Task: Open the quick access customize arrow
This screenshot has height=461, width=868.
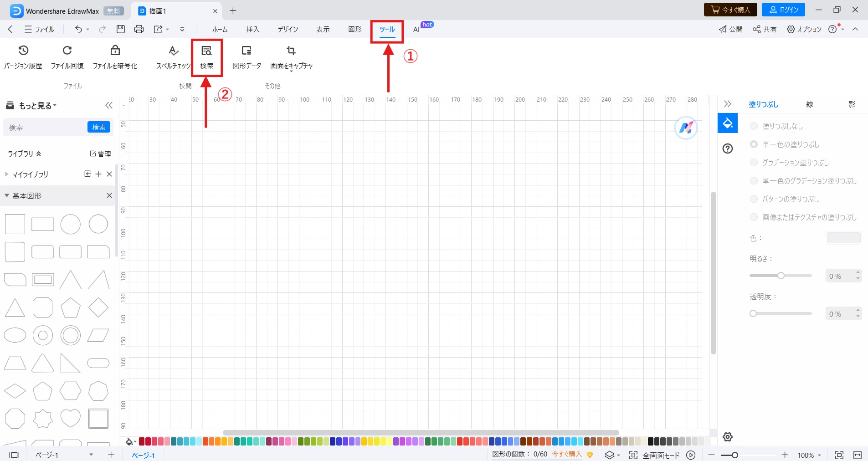Action: click(x=182, y=29)
